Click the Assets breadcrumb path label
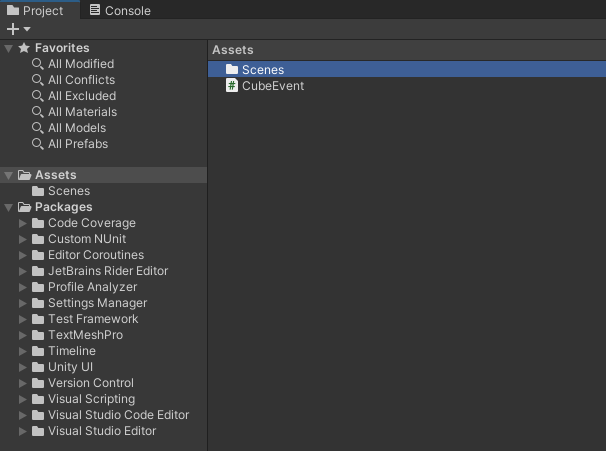 [232, 49]
